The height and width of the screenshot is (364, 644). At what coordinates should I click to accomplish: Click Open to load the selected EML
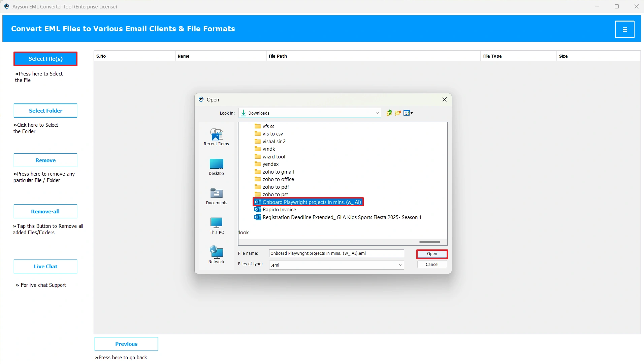431,254
